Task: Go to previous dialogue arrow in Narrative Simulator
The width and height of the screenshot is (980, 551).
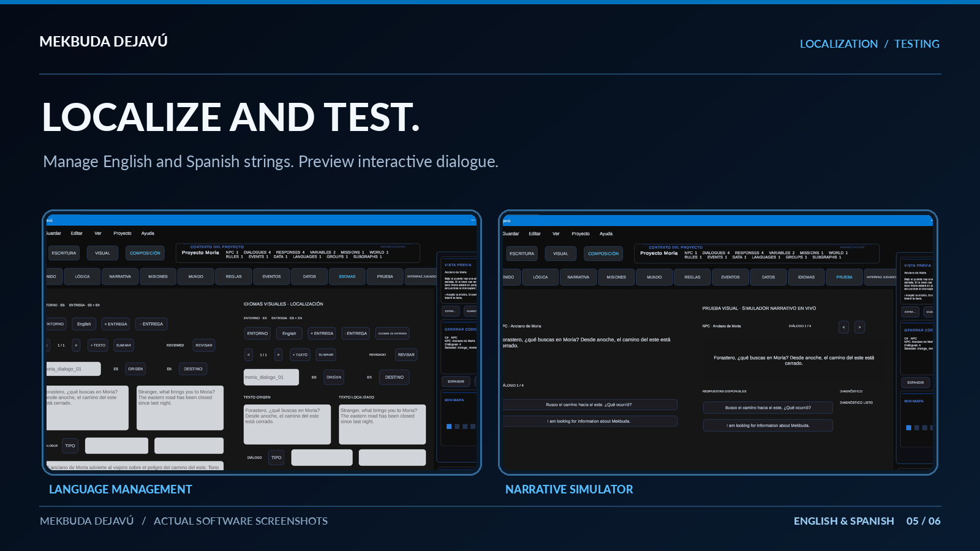Action: pyautogui.click(x=843, y=327)
